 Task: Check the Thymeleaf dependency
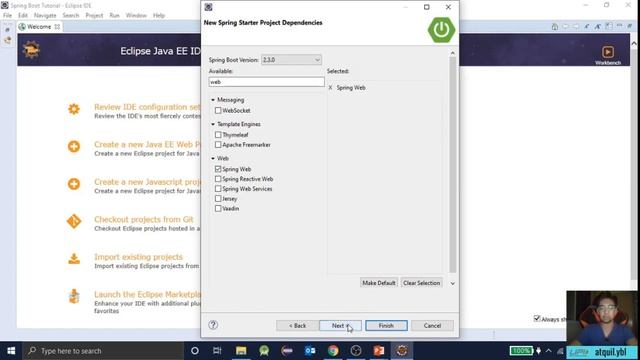(x=218, y=135)
